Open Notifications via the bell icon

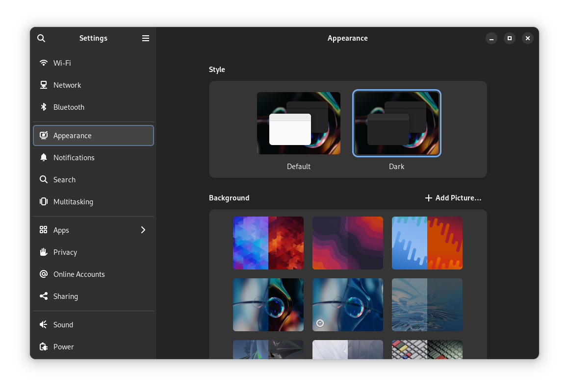click(x=44, y=157)
